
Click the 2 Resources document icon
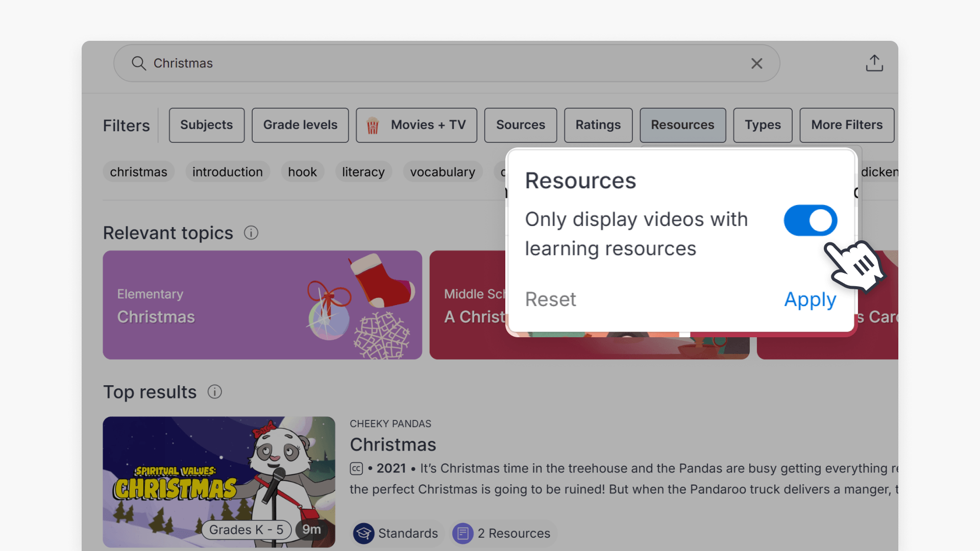click(x=463, y=533)
